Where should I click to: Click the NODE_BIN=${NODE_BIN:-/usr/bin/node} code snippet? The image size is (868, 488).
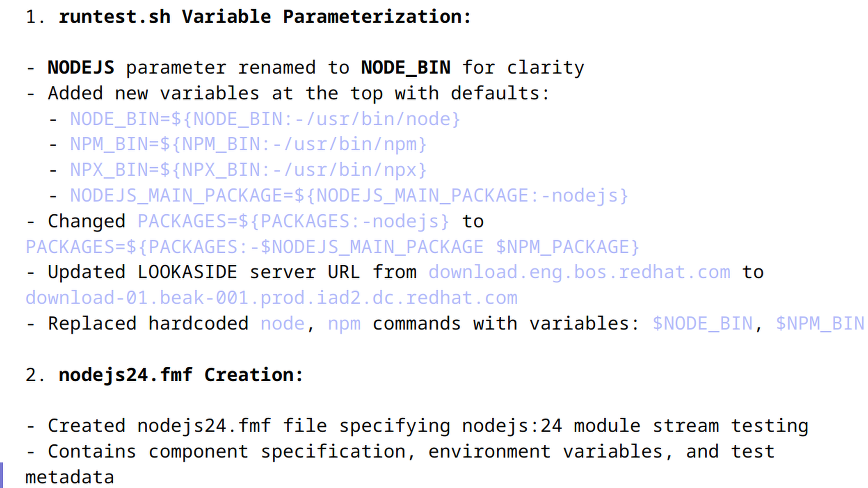coord(265,119)
